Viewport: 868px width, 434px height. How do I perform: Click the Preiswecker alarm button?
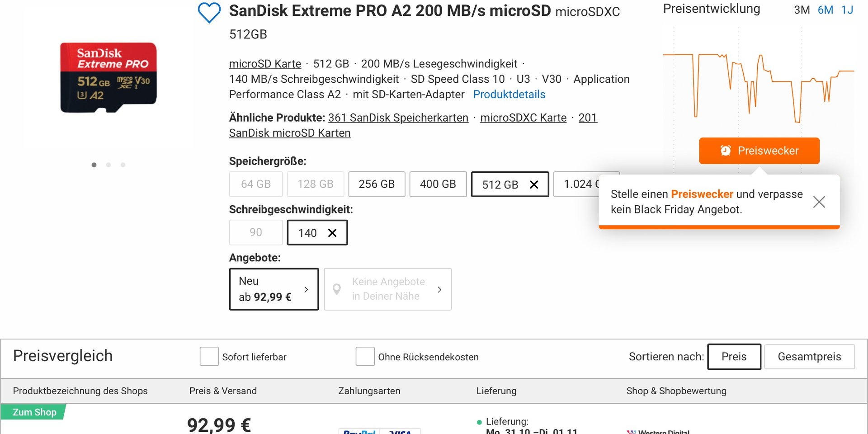pyautogui.click(x=759, y=151)
